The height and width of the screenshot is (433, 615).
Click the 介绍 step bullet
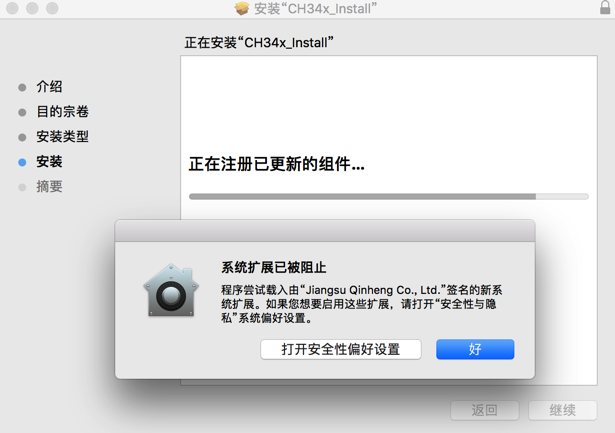(22, 87)
